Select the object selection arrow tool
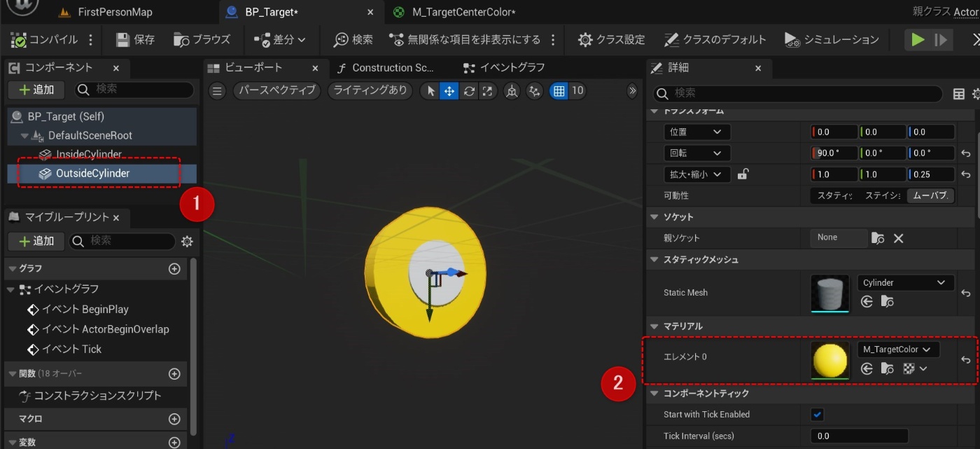Viewport: 980px width, 449px height. (430, 90)
